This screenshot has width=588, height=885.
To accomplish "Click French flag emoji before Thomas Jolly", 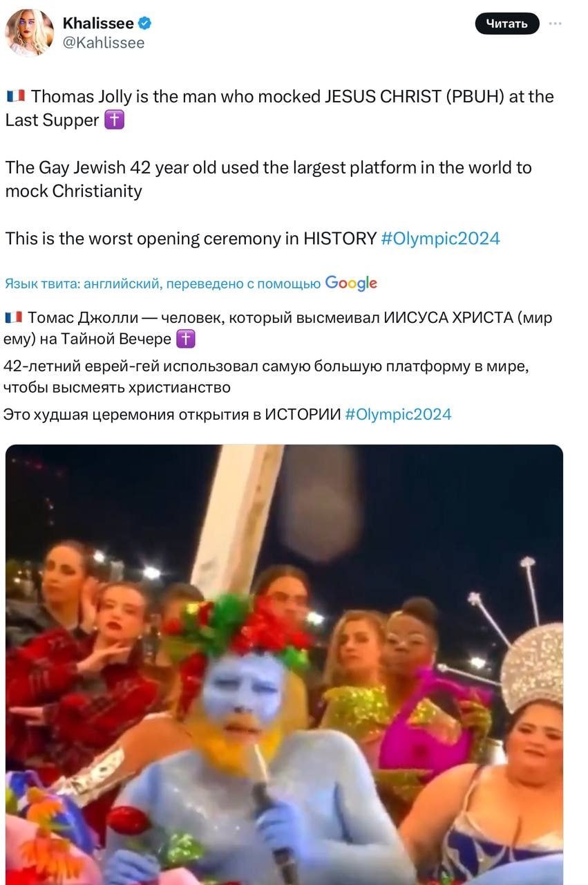I will point(15,96).
